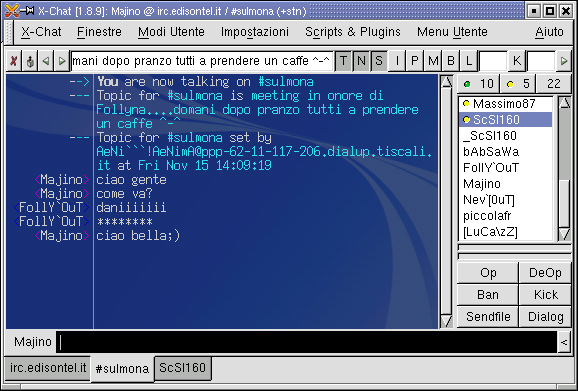This screenshot has height=391, width=578.
Task: Click the user list scrollbar thumb
Action: pos(565,204)
